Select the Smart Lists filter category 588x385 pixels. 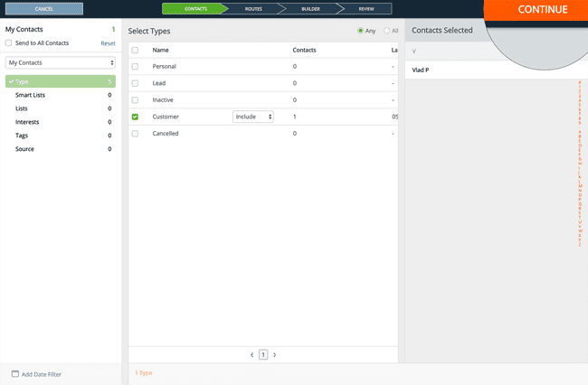click(x=61, y=95)
